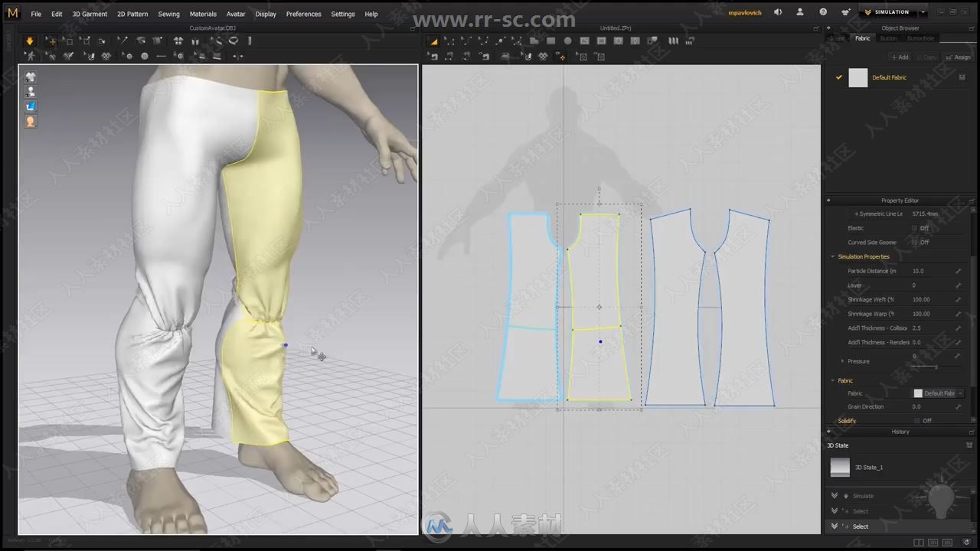
Task: Open the Simulation mode dropdown arrow
Action: [x=923, y=12]
